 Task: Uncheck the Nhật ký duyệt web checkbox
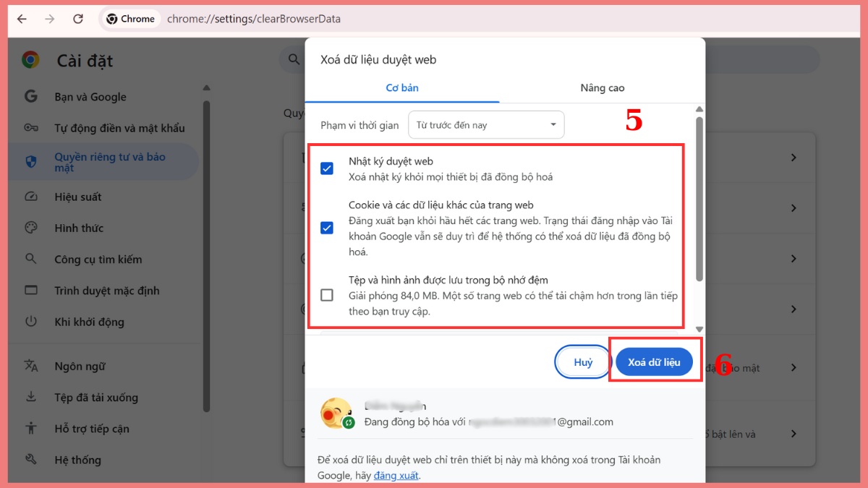point(327,168)
